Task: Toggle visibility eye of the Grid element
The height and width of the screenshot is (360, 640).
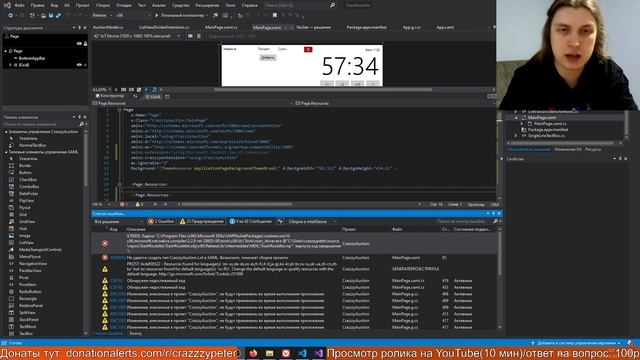Action: [79, 65]
